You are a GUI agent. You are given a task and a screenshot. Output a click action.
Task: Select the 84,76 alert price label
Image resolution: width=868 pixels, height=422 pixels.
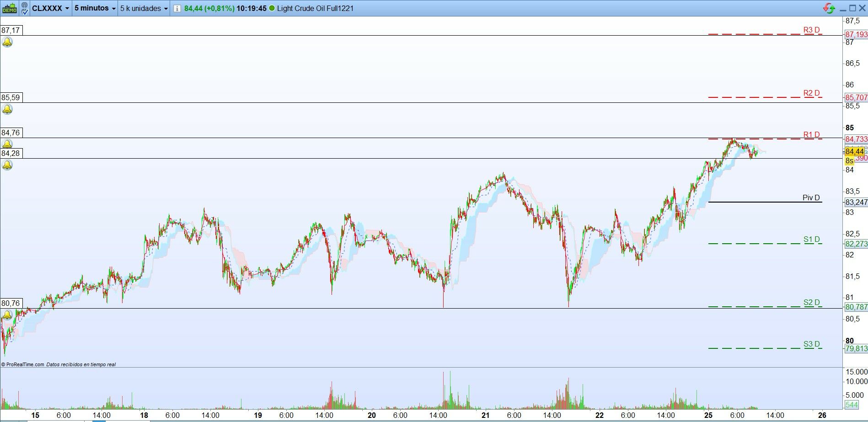[11, 133]
